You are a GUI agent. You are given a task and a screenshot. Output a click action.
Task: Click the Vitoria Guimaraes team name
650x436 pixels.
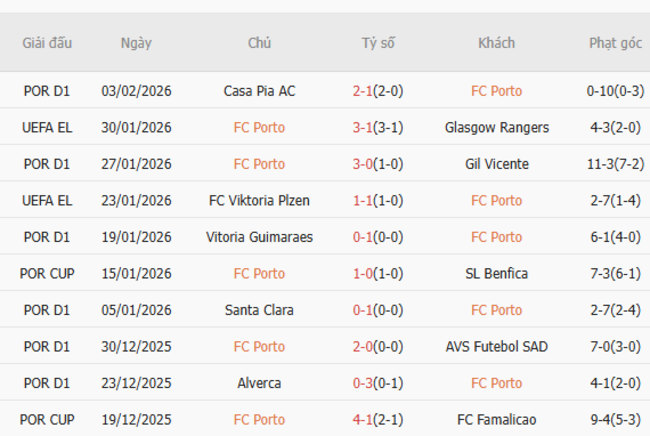[259, 237]
